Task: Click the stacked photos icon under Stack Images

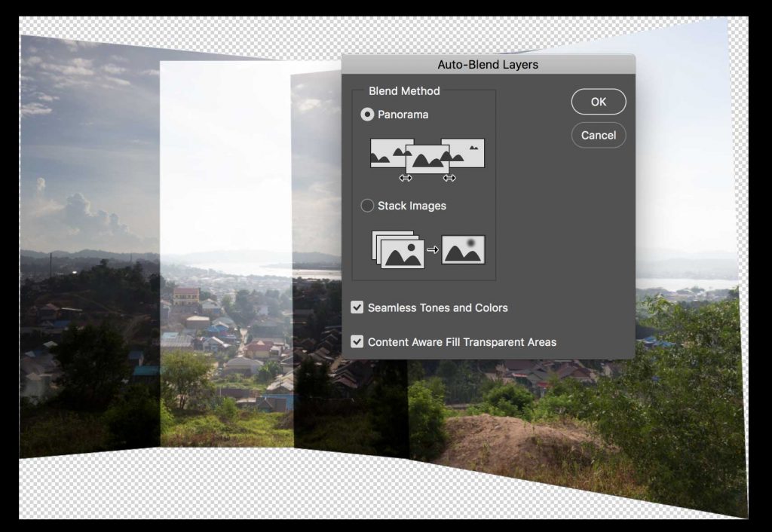Action: pos(398,249)
